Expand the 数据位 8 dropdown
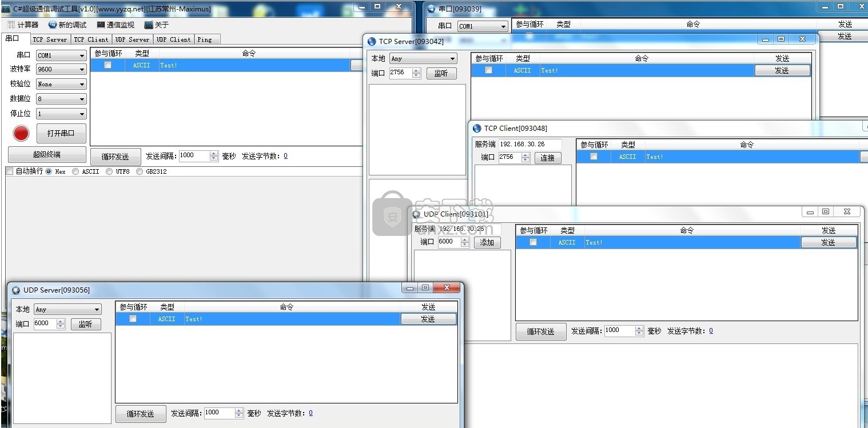Screen dimensions: 868x428 [x=82, y=99]
